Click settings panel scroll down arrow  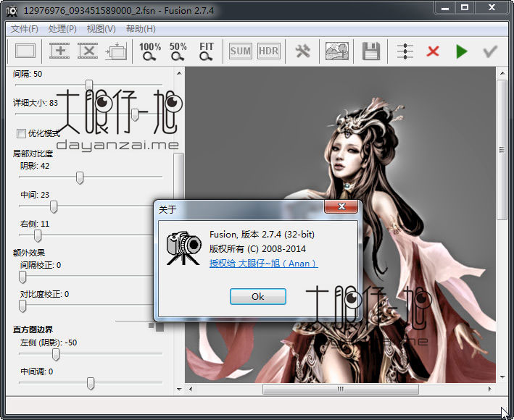point(179,390)
